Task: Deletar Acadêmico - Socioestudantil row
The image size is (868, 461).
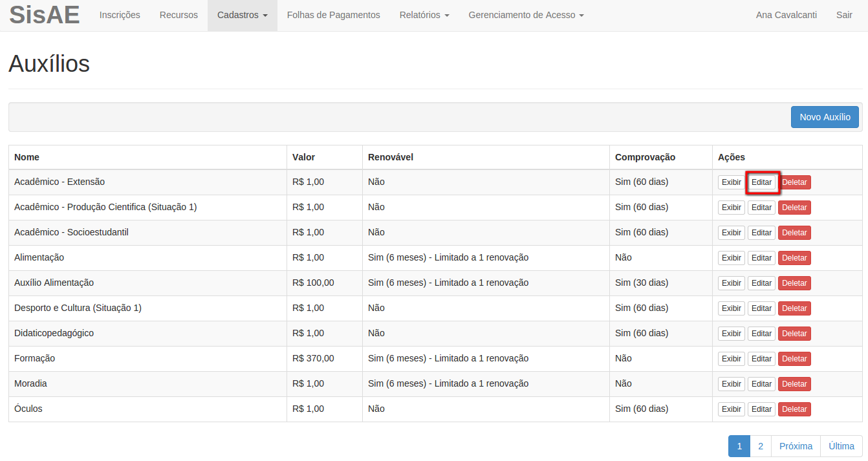Action: pos(794,233)
